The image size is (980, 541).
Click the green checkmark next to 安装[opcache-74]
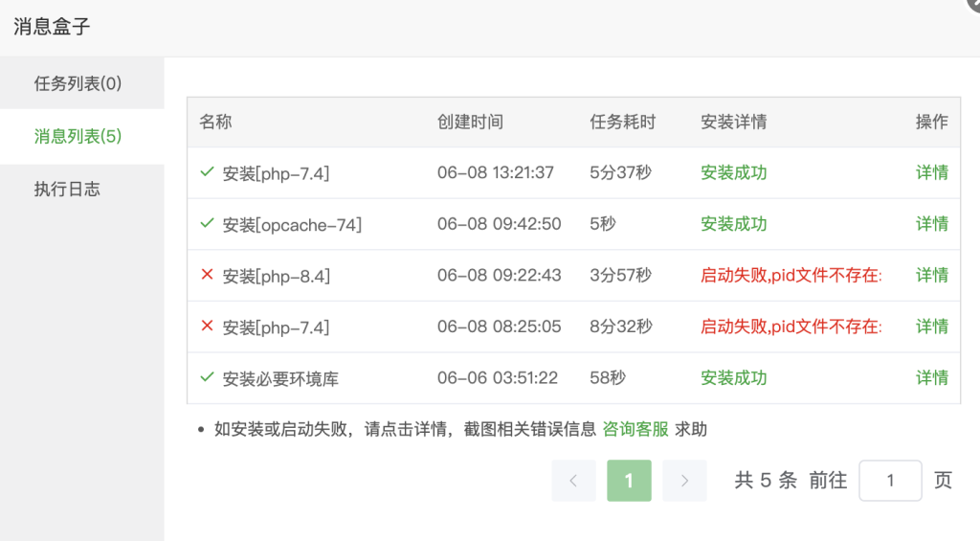(x=207, y=223)
